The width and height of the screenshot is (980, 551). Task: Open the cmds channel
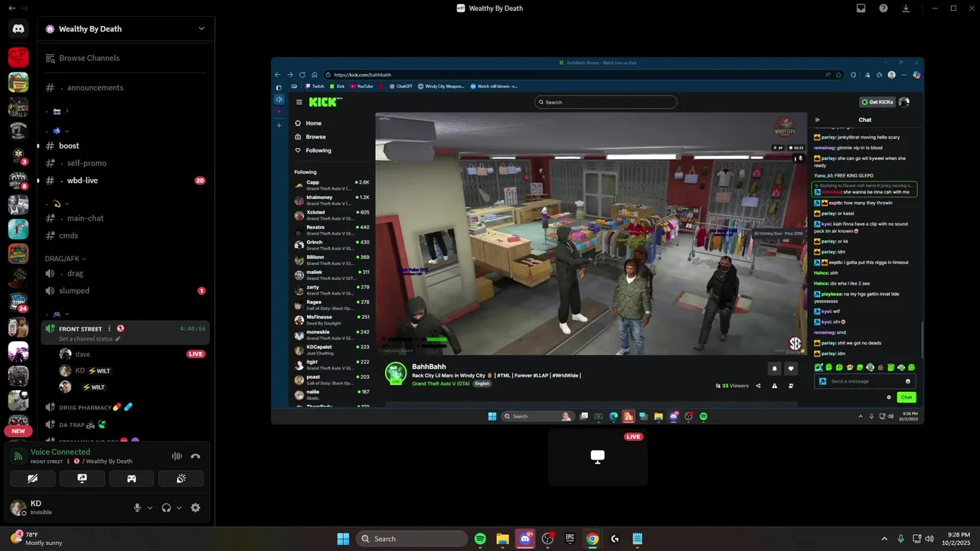click(x=126, y=236)
